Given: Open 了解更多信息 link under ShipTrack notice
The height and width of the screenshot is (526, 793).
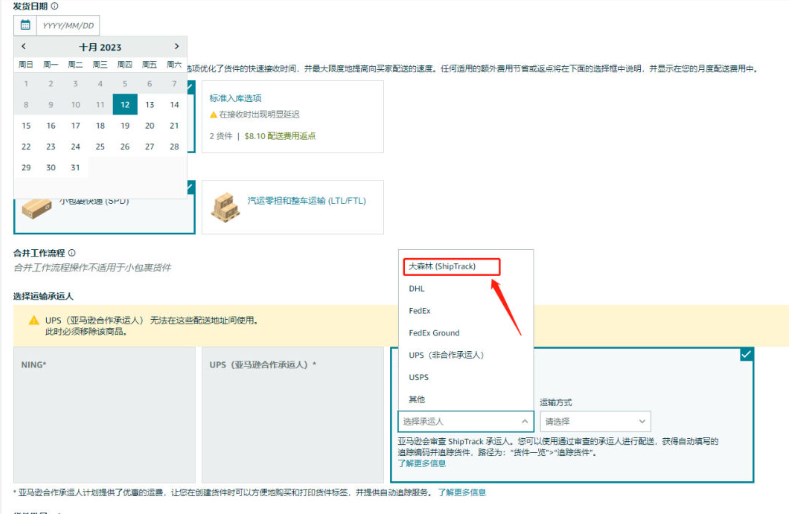Looking at the screenshot, I should pyautogui.click(x=421, y=463).
